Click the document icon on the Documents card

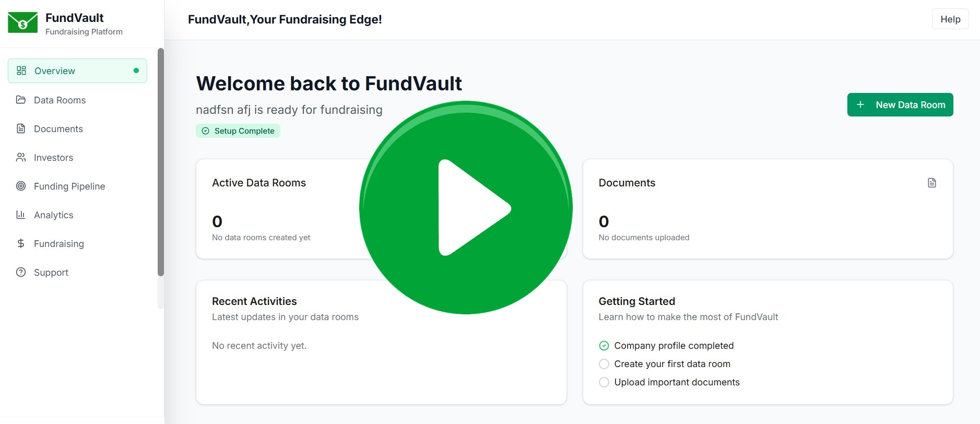pyautogui.click(x=931, y=182)
